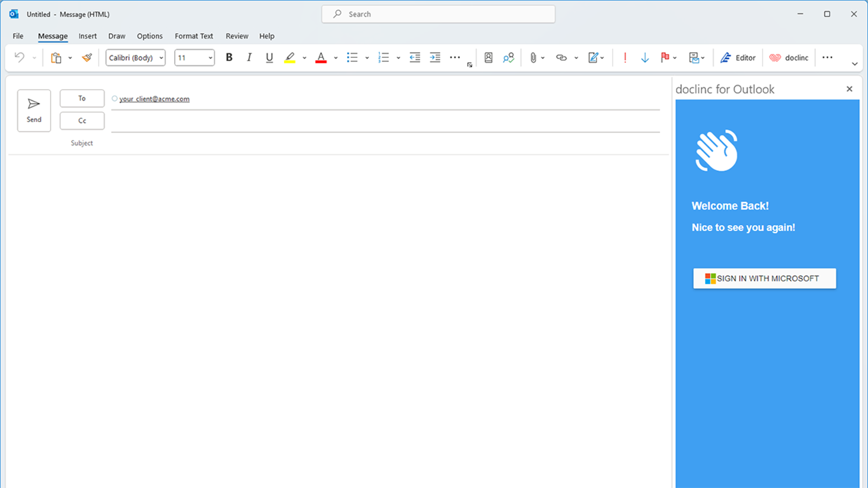Select the Format Painter brush
868x488 pixels.
87,58
